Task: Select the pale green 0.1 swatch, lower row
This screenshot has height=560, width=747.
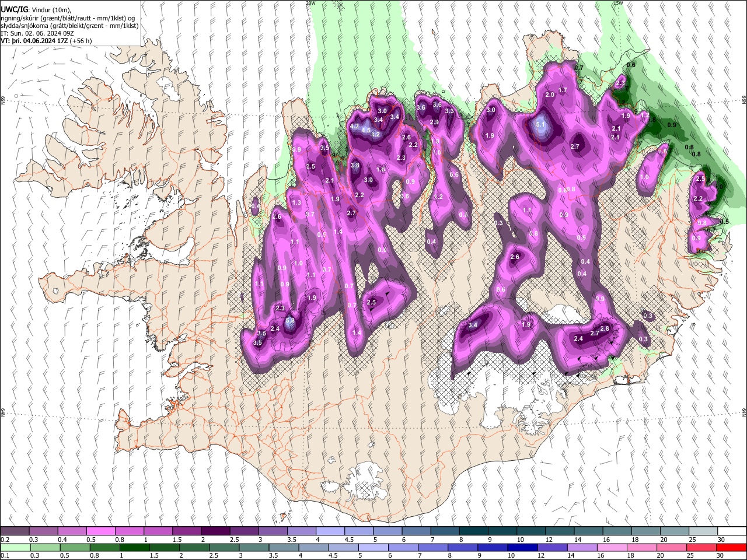Action: click(x=15, y=547)
